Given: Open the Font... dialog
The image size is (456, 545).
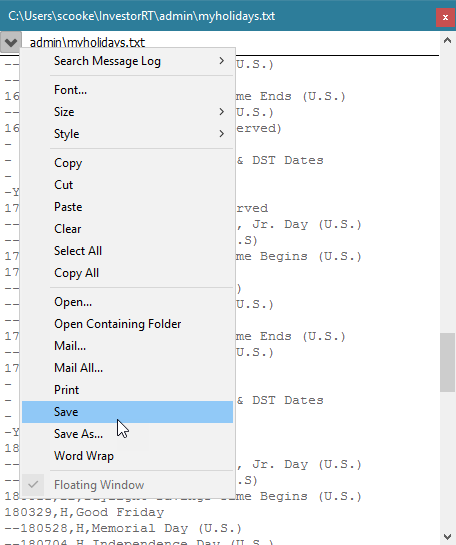Looking at the screenshot, I should (128, 90).
